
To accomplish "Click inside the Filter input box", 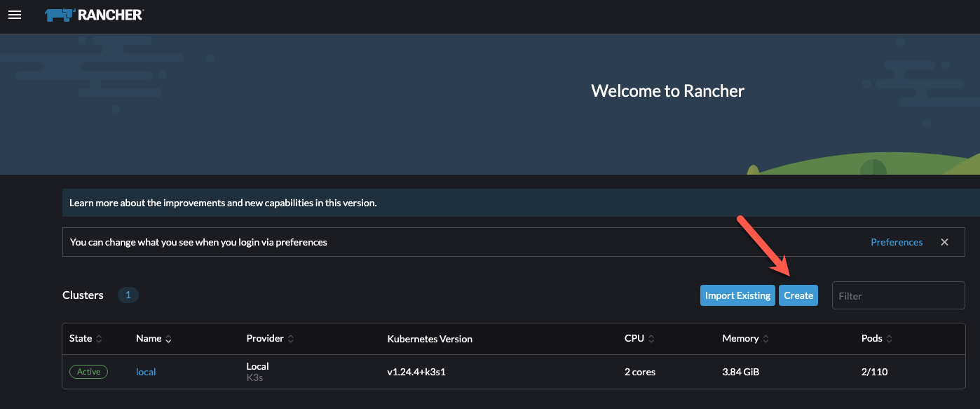I will click(898, 295).
